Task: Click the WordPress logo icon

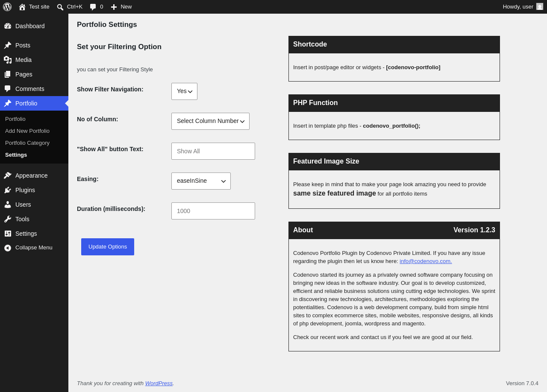Action: [x=7, y=7]
